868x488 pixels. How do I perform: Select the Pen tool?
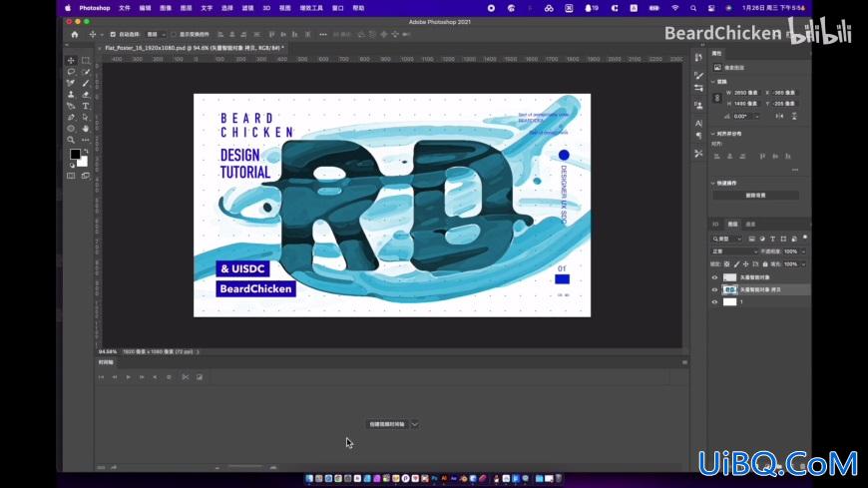[71, 118]
